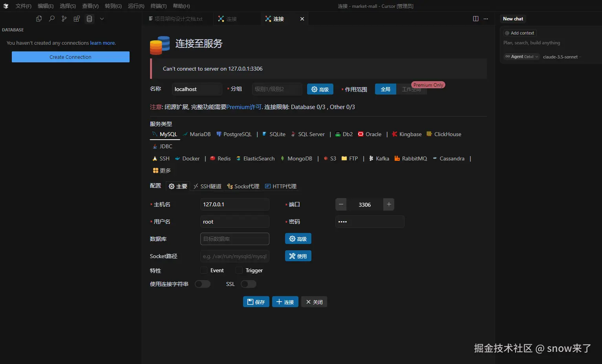Open the 查看(V) menu

click(90, 6)
